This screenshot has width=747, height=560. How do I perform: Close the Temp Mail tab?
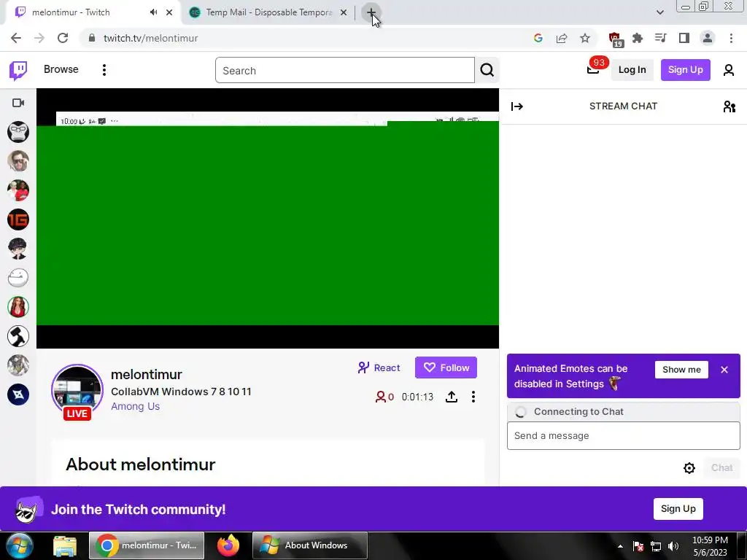coord(344,12)
